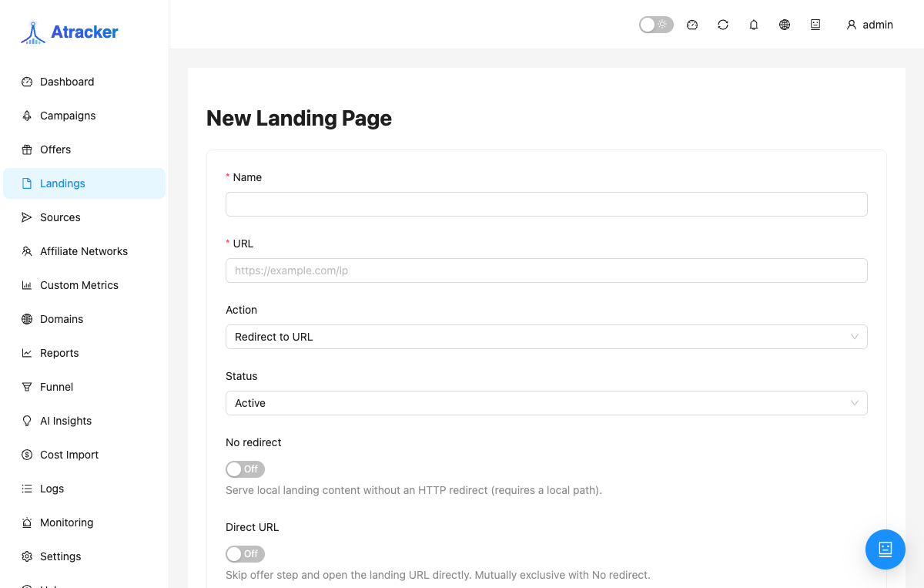Screen dimensions: 924x588
Task: Click the Atracker logo icon
Action: (x=33, y=32)
